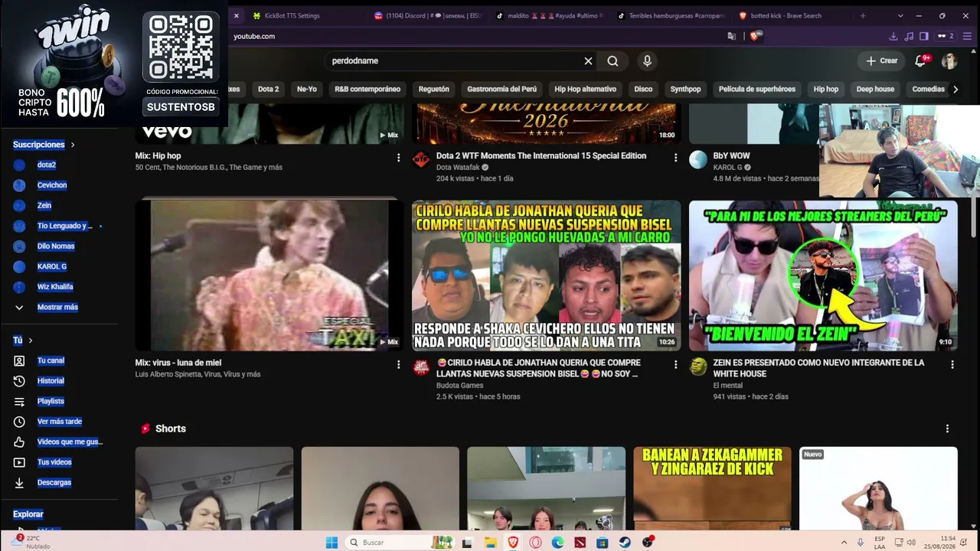The width and height of the screenshot is (980, 551).
Task: Select the R&B contemporáneo chip
Action: (367, 89)
